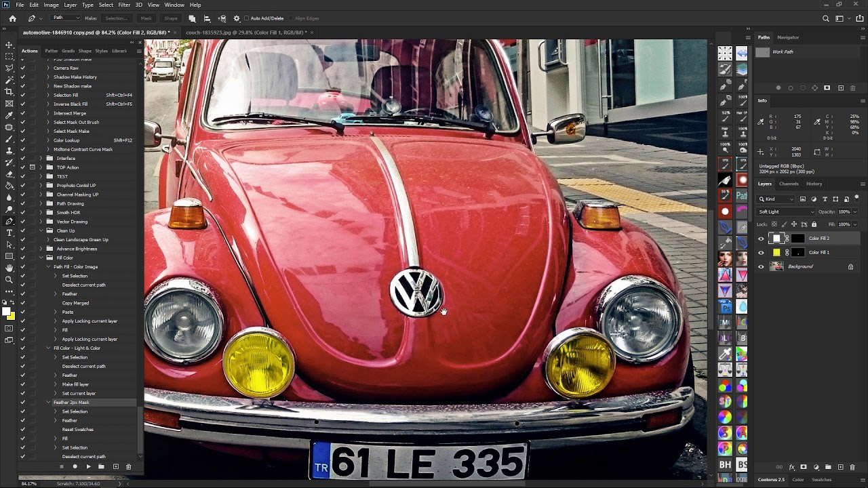Screen dimensions: 868x488
Task: Hide the Color Fill 1 layer
Action: point(761,253)
